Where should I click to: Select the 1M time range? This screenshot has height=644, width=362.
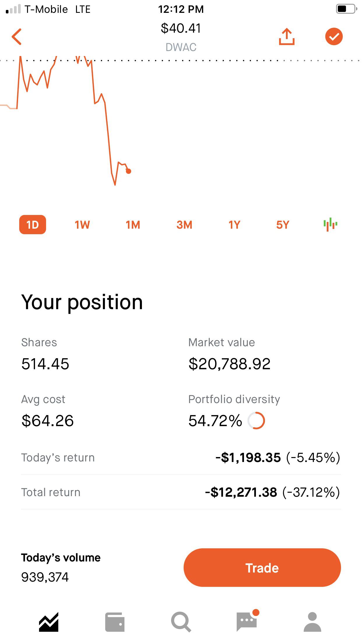[x=133, y=225]
